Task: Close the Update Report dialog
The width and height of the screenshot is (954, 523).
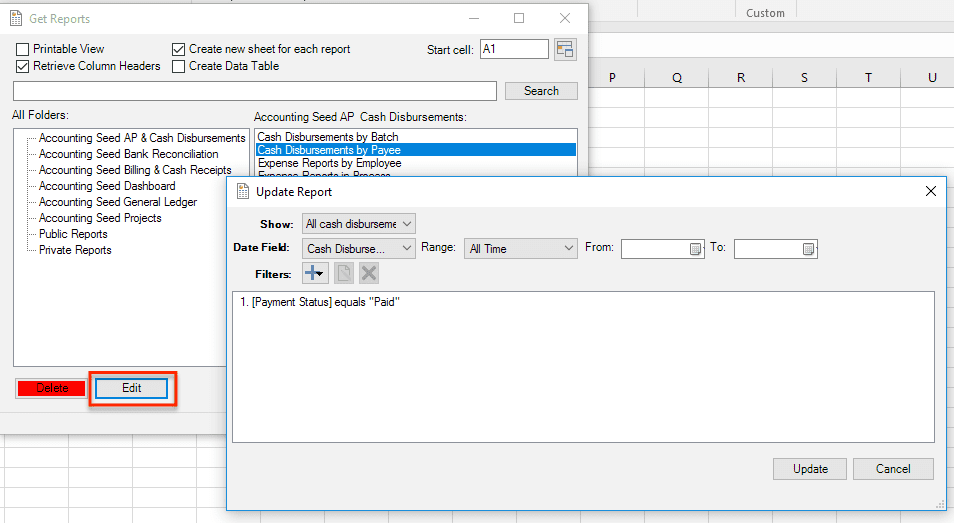Action: (x=930, y=191)
